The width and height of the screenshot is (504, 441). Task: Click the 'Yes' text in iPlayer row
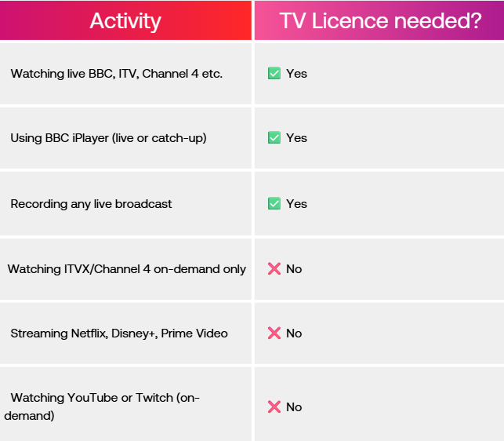(296, 138)
